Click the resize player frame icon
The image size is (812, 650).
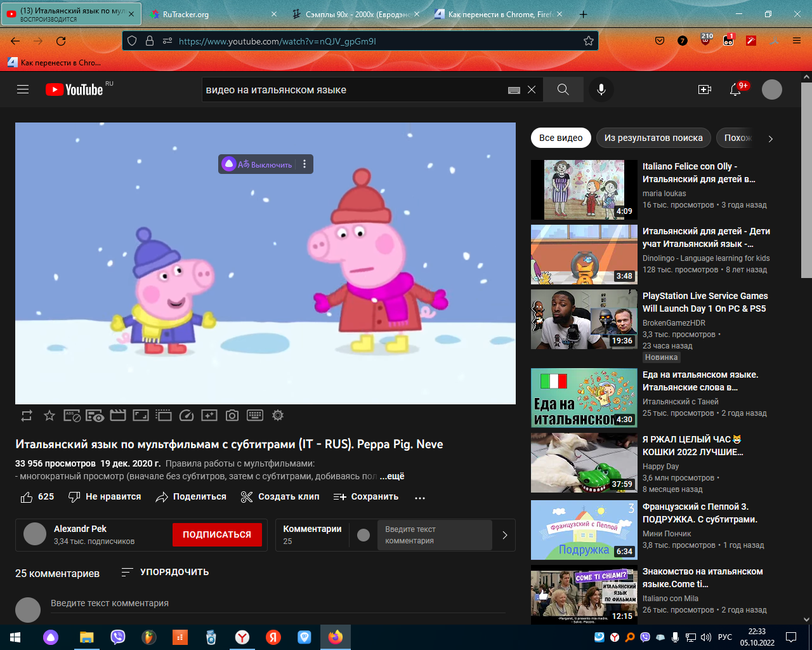pos(141,416)
